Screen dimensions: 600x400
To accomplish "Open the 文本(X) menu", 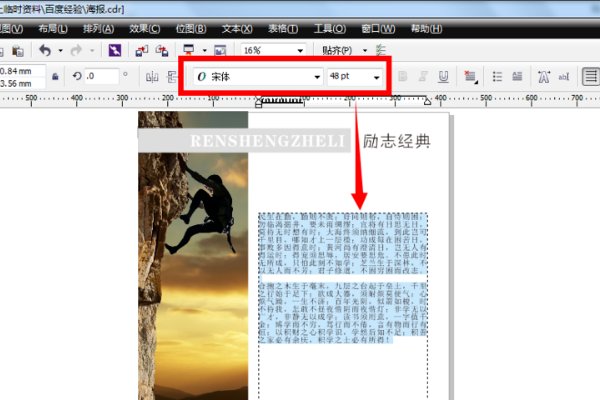I will [237, 29].
